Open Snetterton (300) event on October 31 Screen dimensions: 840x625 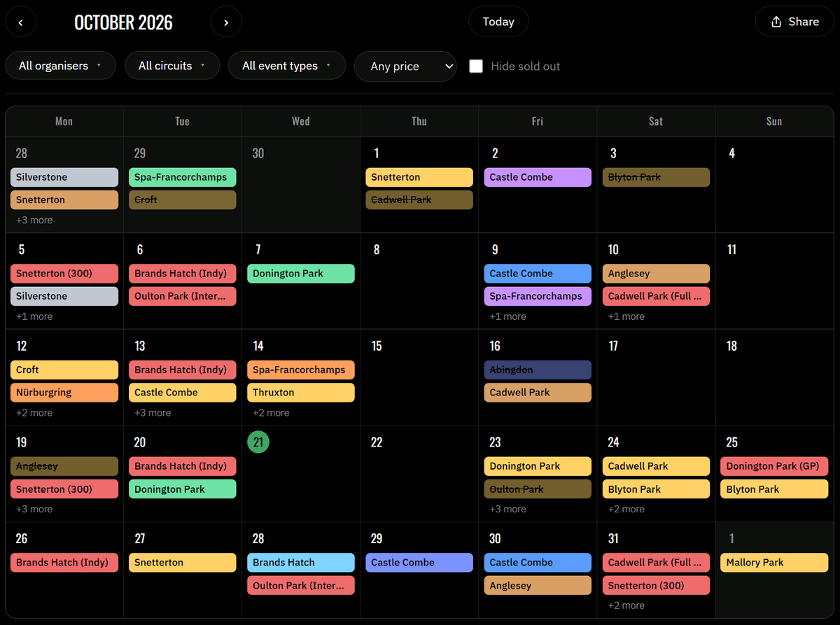point(656,585)
